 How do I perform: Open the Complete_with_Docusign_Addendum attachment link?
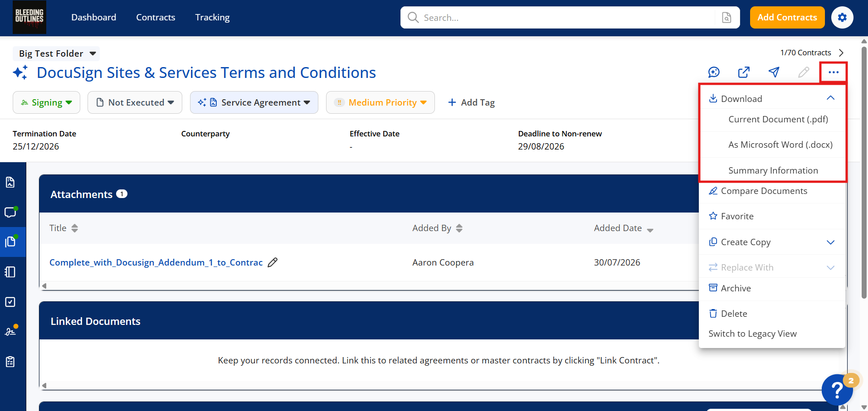tap(156, 262)
